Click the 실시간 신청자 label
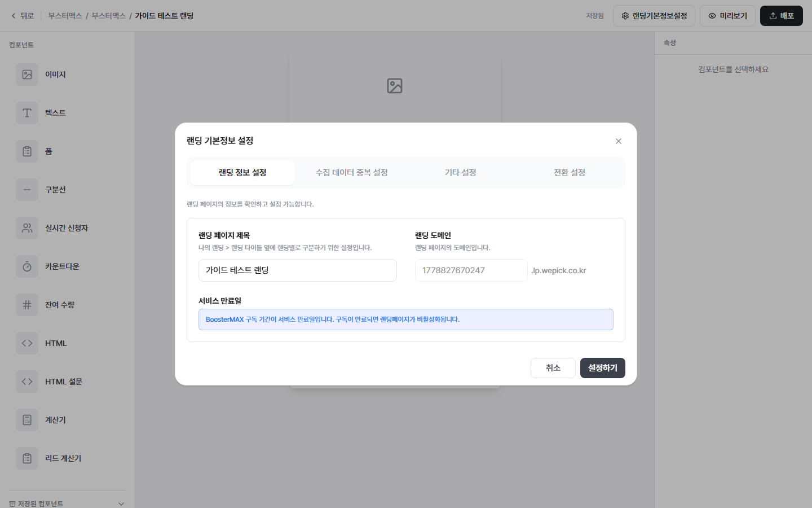 coord(67,228)
